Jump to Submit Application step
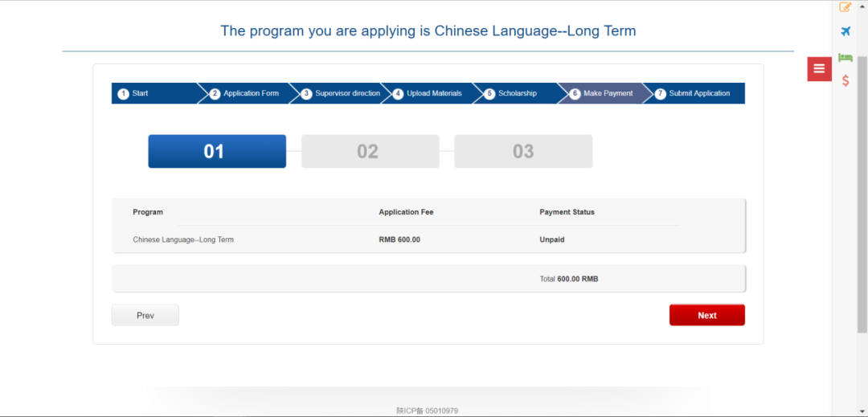Image resolution: width=868 pixels, height=417 pixels. [696, 93]
